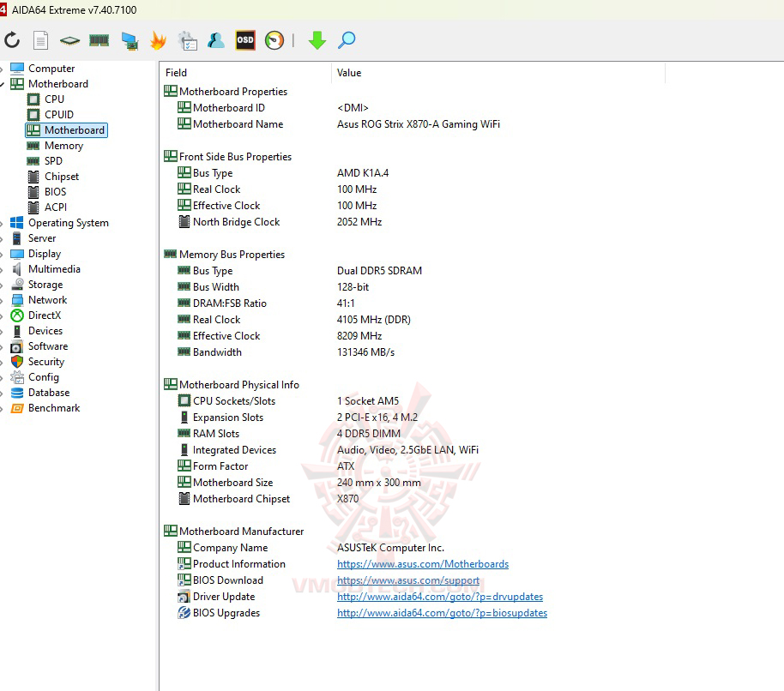Image resolution: width=784 pixels, height=691 pixels.
Task: Open the OSD panel icon
Action: click(x=245, y=40)
